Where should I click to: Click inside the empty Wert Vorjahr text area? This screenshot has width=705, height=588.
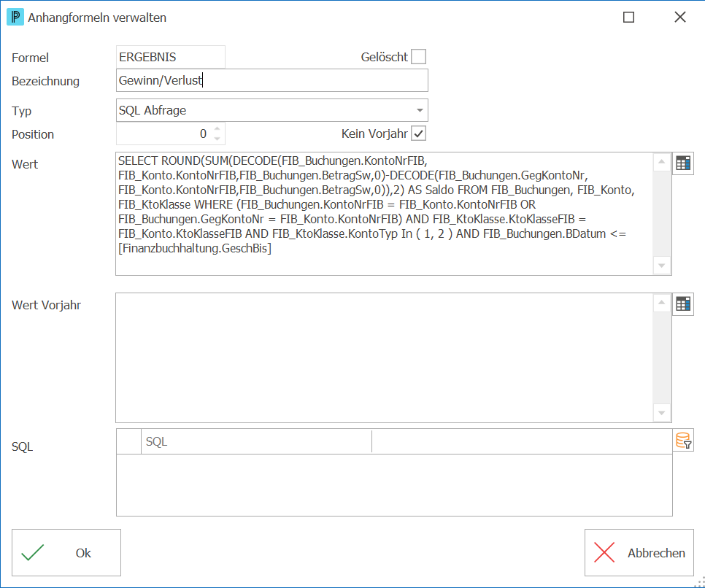[385, 358]
